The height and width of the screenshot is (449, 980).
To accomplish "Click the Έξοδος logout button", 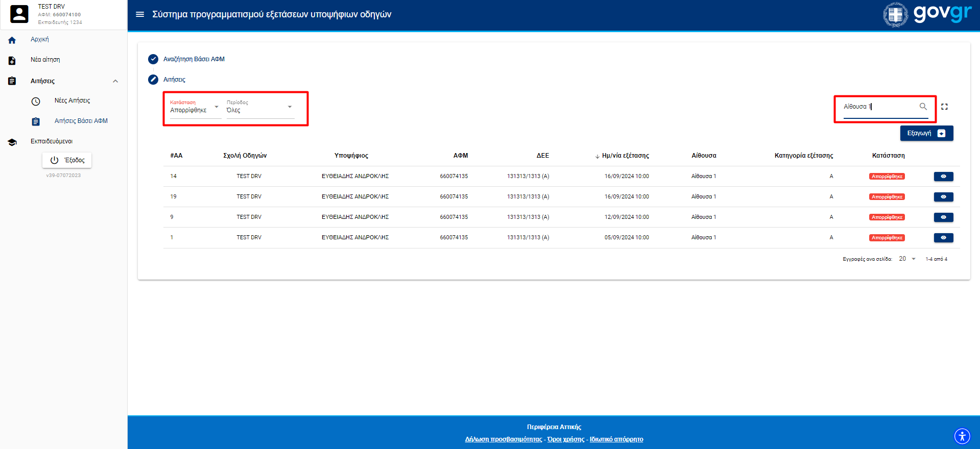I will [x=67, y=160].
